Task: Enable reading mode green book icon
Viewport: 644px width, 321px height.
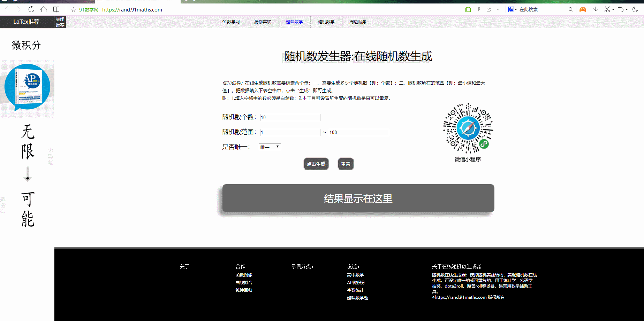Action: 468,9
